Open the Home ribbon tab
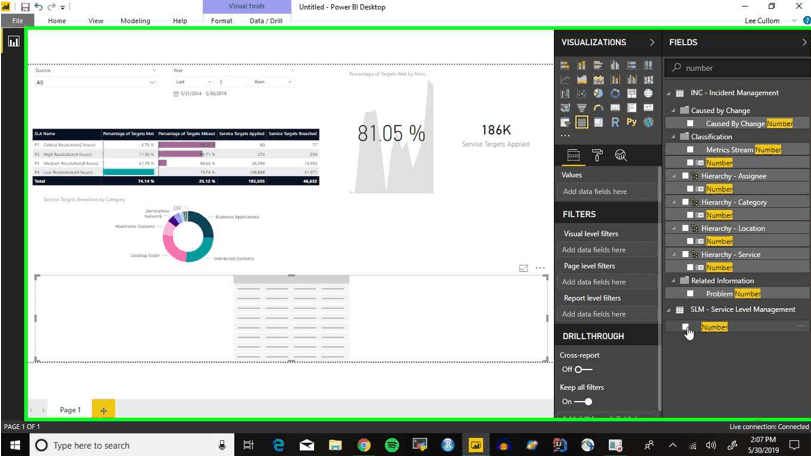 56,21
